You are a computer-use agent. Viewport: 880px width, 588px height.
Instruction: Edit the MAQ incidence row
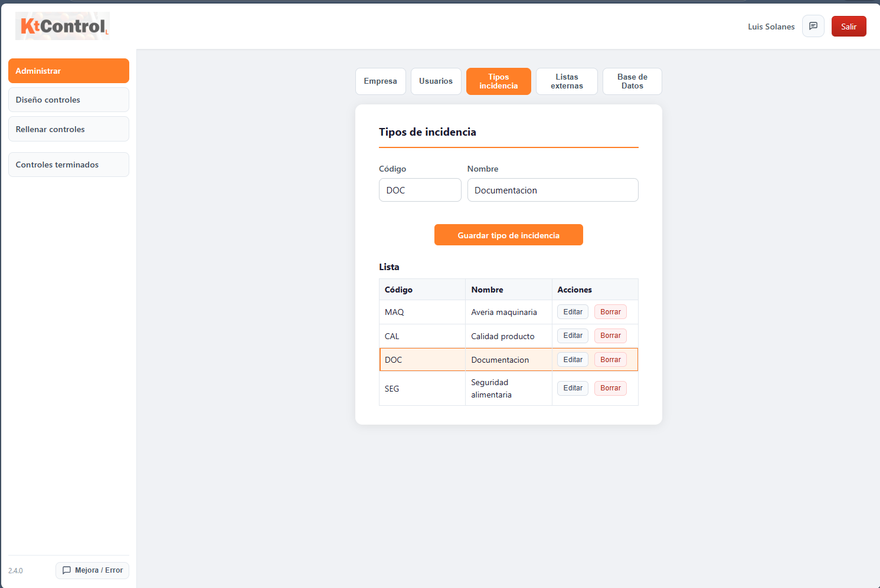pyautogui.click(x=573, y=312)
